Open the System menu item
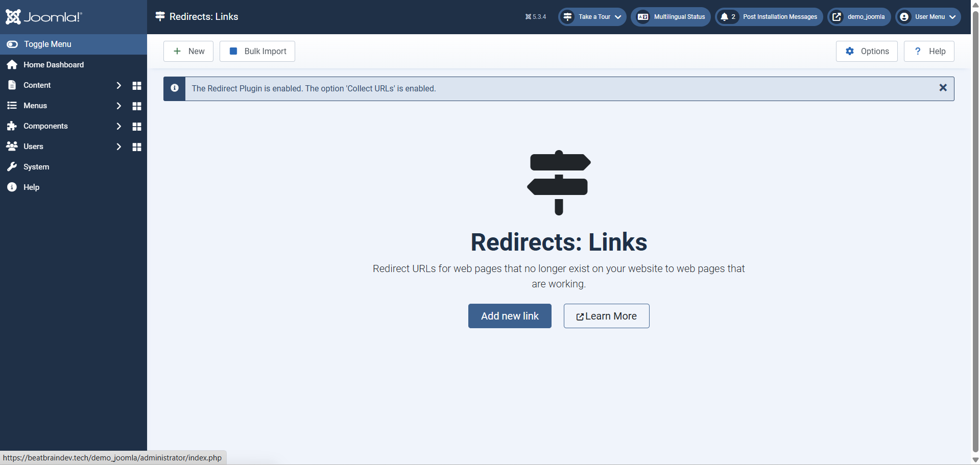 tap(36, 167)
